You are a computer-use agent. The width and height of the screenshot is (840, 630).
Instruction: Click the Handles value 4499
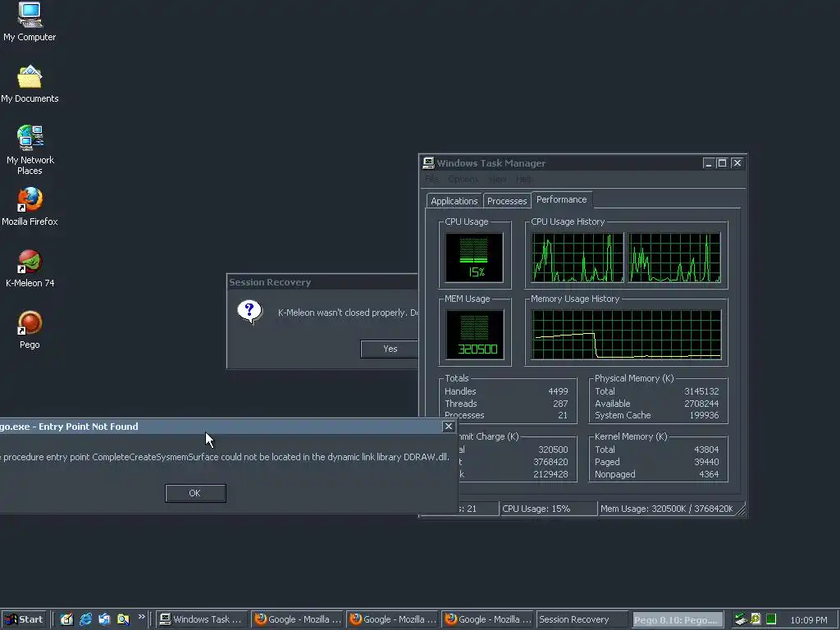click(x=558, y=391)
